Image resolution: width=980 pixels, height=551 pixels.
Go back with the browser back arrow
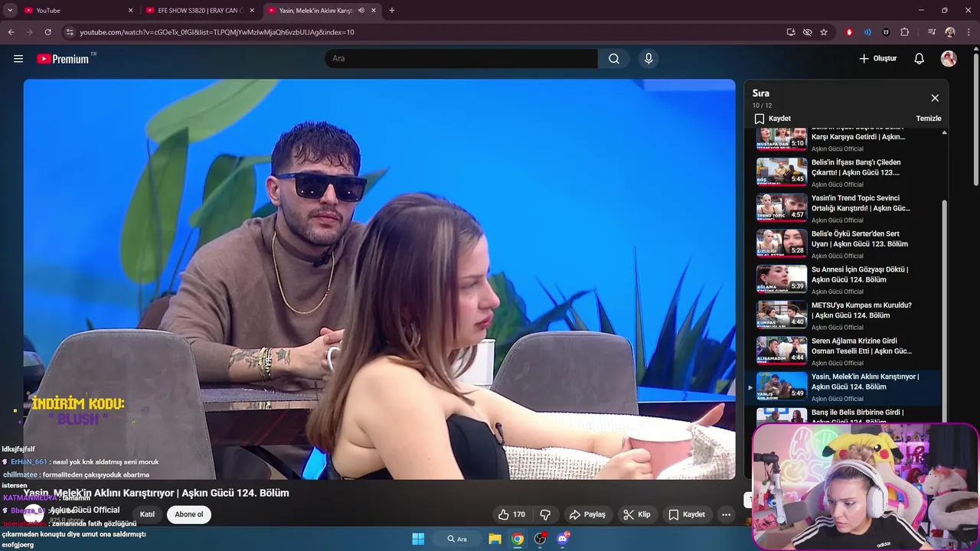point(11,32)
